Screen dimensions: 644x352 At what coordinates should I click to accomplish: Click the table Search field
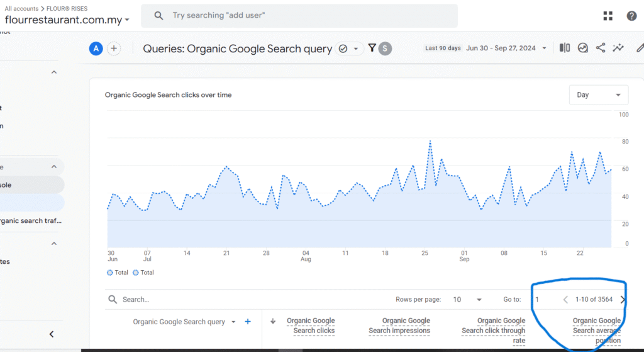click(x=189, y=300)
